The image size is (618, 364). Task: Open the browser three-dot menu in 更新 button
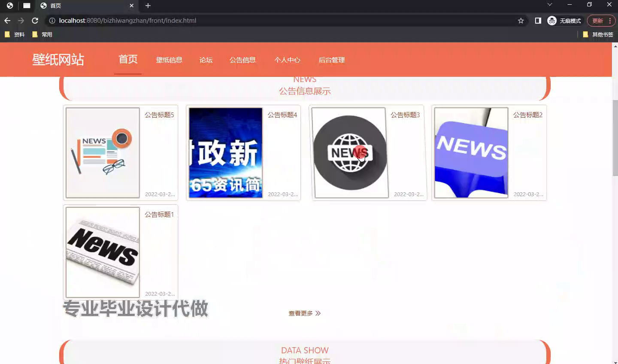click(x=610, y=21)
